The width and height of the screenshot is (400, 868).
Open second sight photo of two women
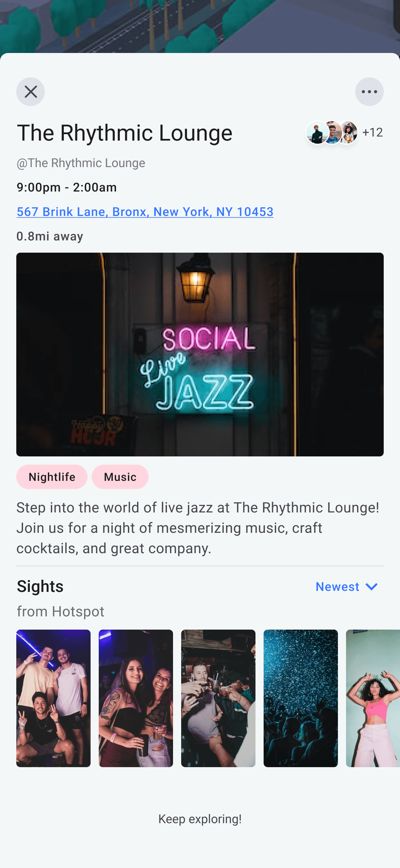[x=136, y=698]
